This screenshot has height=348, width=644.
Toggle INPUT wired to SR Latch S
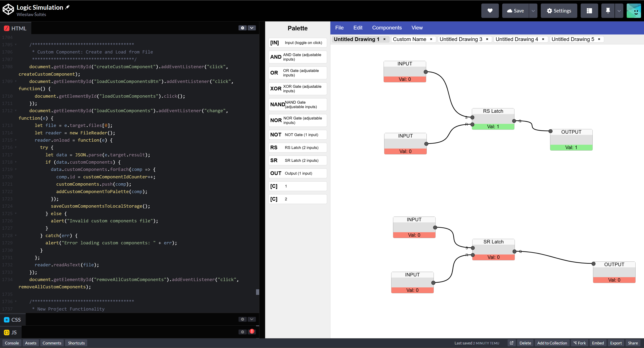click(414, 227)
